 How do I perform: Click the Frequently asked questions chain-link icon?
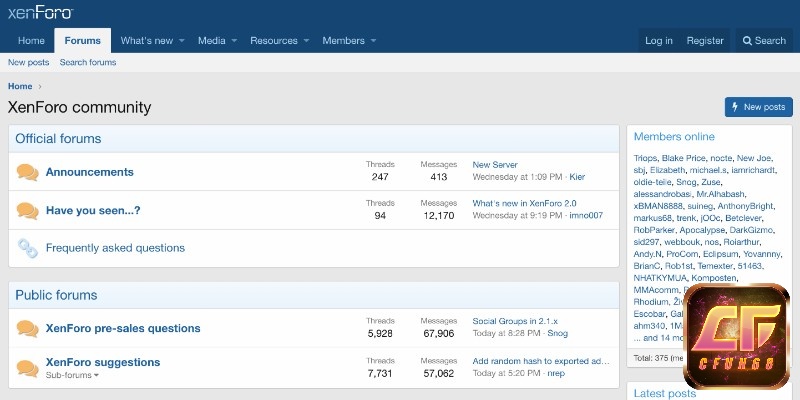click(x=28, y=248)
